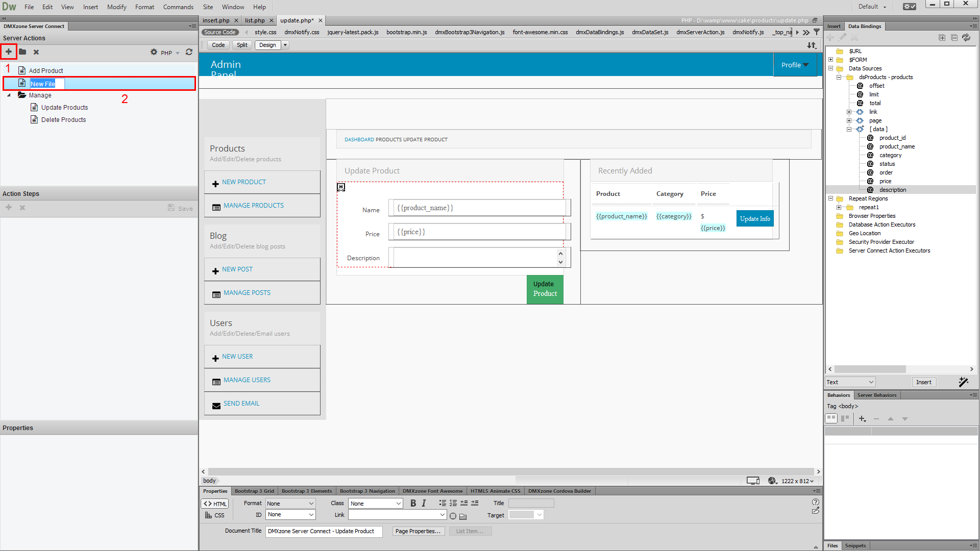Click Insert button in Data Bindings panel
The width and height of the screenshot is (980, 551).
(x=924, y=382)
